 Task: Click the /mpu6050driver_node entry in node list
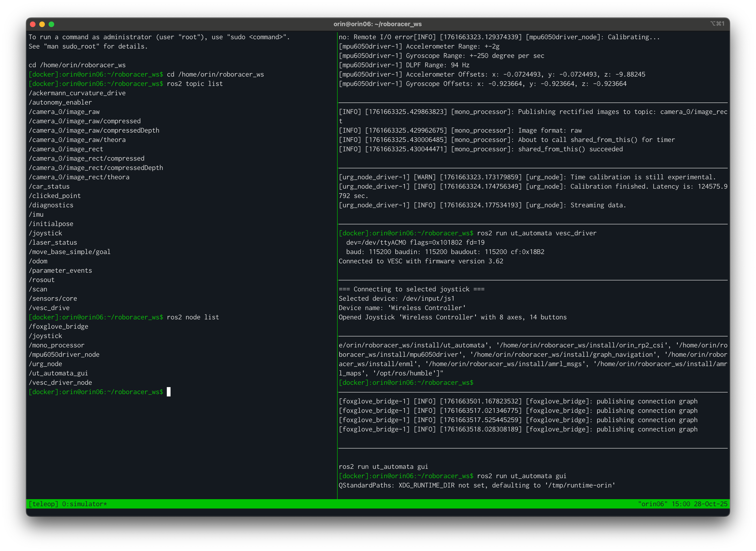click(64, 354)
